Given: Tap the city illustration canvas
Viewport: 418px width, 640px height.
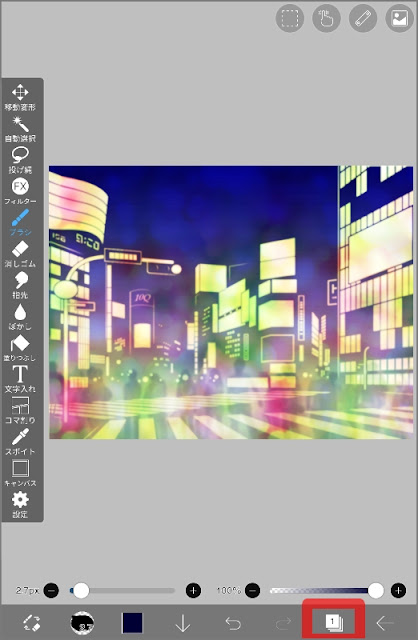Looking at the screenshot, I should (x=231, y=302).
